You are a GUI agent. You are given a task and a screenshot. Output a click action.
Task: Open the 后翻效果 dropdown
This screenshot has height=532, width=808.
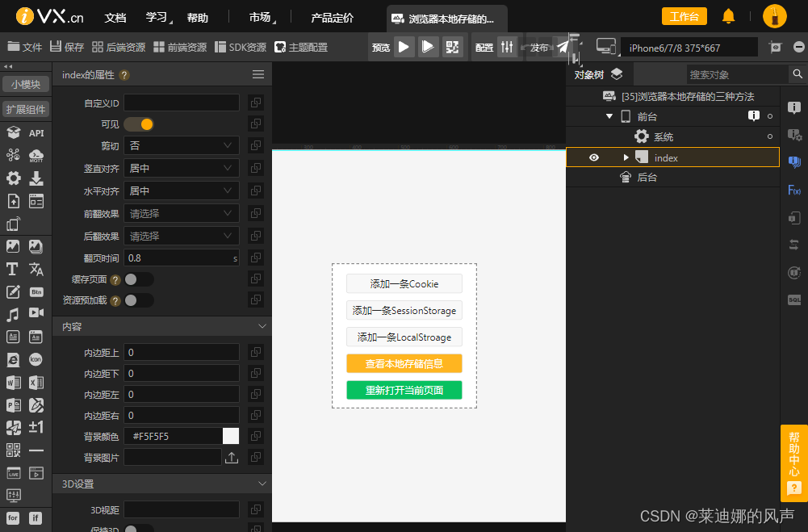pyautogui.click(x=182, y=236)
